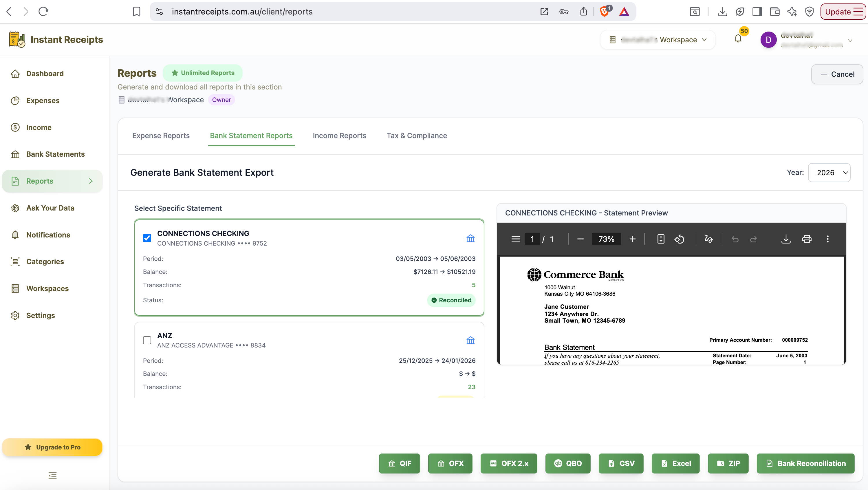Select Bank Statement Reports tab
Image resolution: width=868 pixels, height=490 pixels.
[251, 136]
